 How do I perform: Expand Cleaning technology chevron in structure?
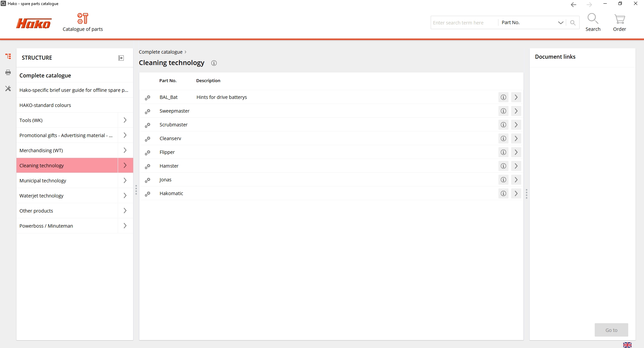125,165
